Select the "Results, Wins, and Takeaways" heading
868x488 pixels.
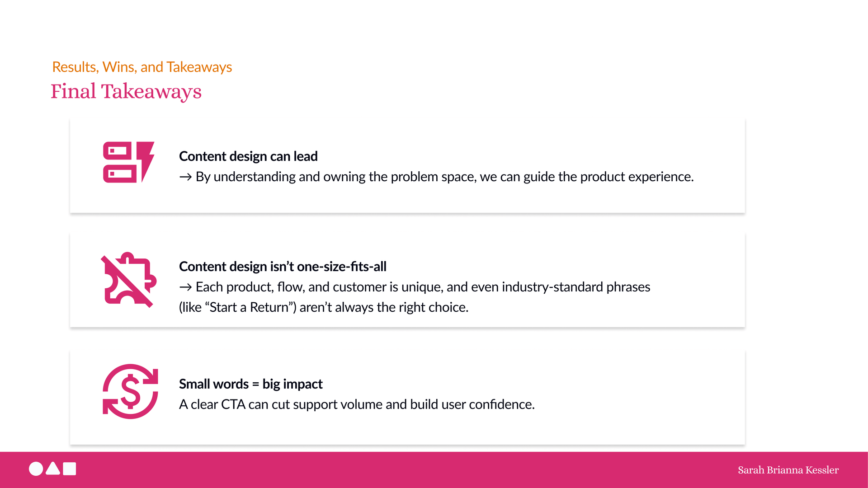[142, 67]
